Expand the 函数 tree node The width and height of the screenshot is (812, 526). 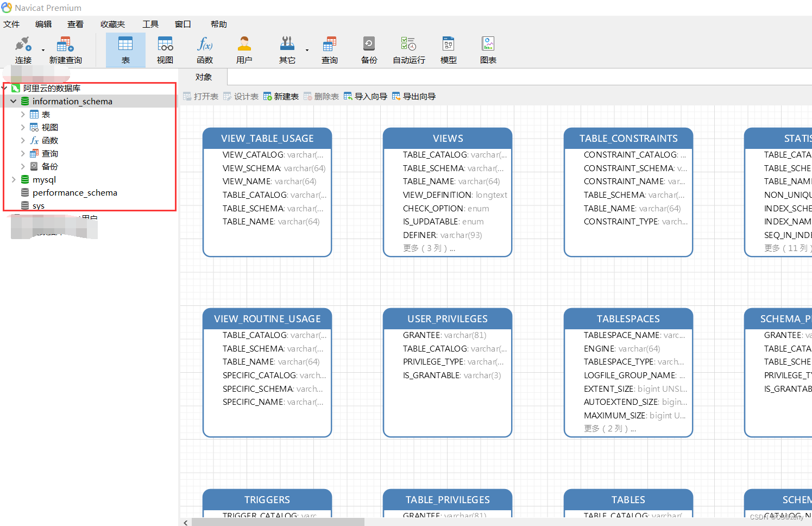click(x=23, y=140)
